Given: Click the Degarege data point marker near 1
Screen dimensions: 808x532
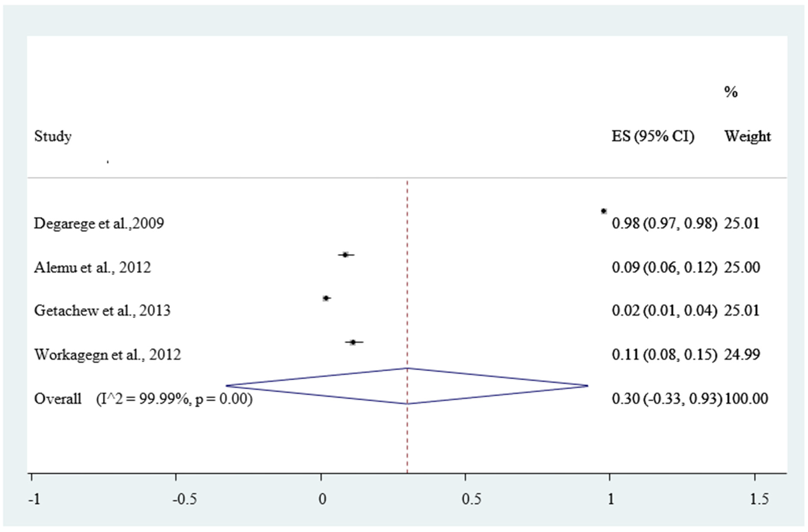Looking at the screenshot, I should tap(604, 211).
